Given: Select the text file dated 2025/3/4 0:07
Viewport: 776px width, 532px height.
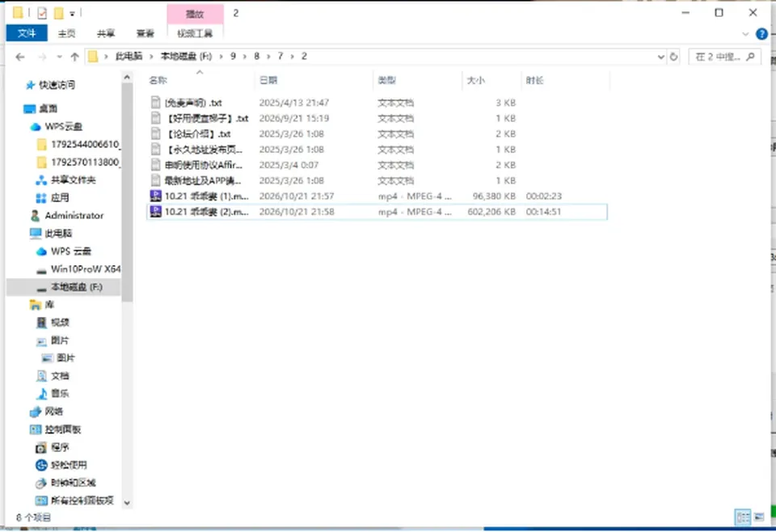Looking at the screenshot, I should 377,165.
